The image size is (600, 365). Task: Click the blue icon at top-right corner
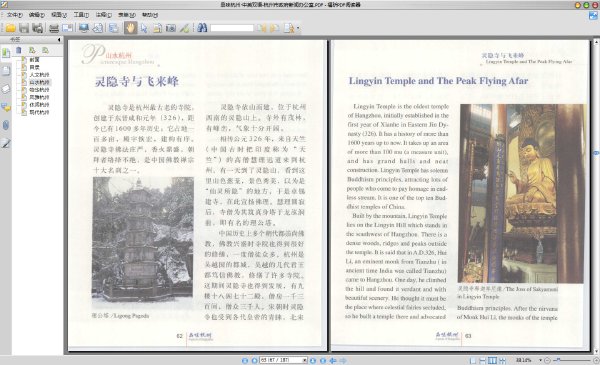point(593,15)
